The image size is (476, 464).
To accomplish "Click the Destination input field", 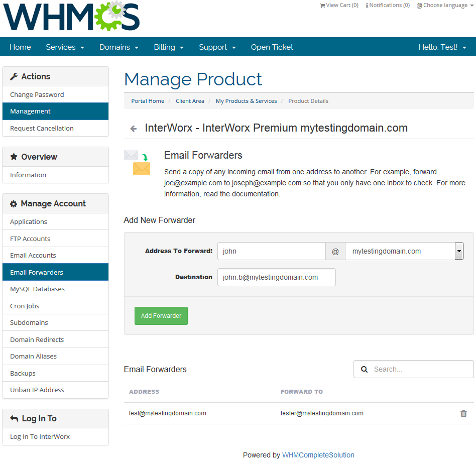I will click(277, 277).
